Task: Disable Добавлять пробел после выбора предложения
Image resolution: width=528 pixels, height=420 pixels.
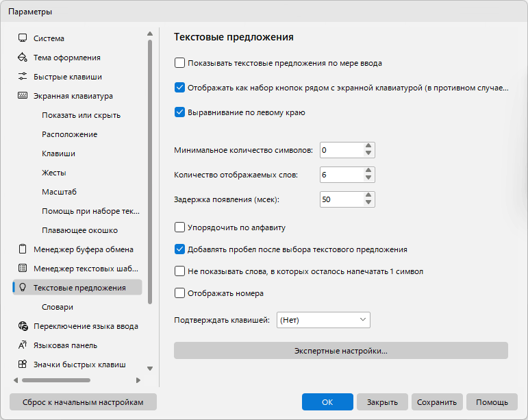Action: pyautogui.click(x=179, y=249)
